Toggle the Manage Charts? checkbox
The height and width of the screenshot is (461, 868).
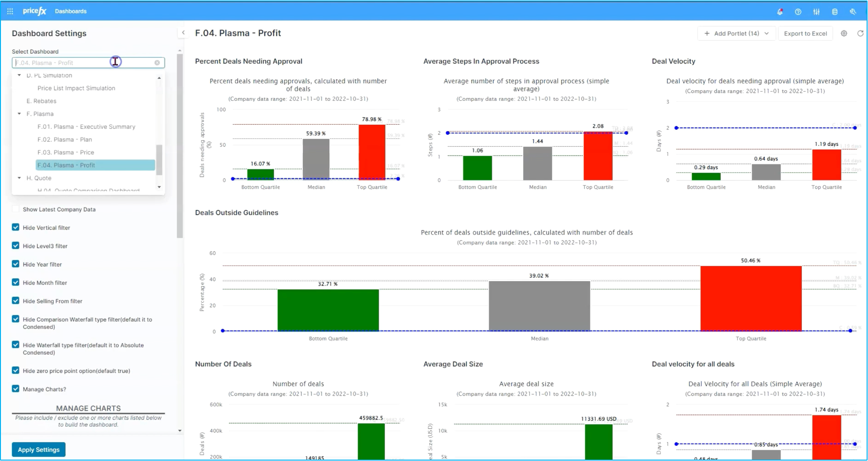click(16, 389)
